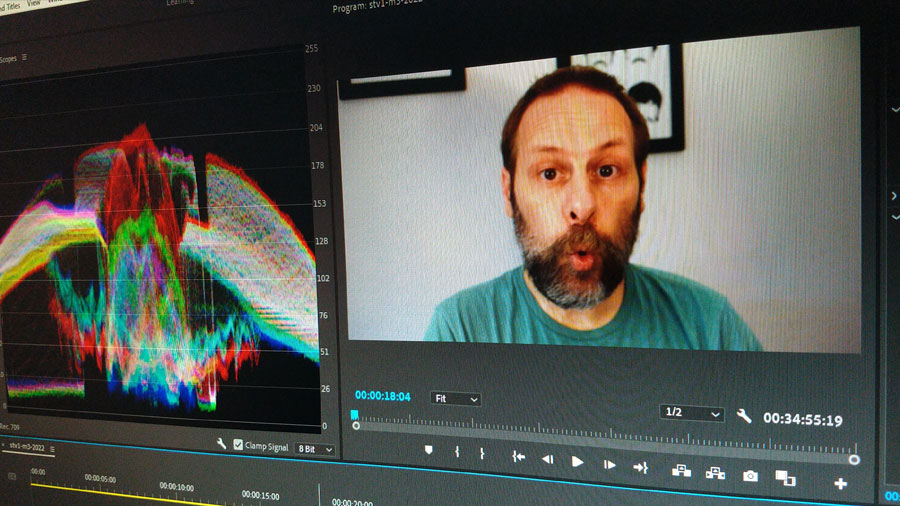Click the 00:00:10:00 timeline ruler mark

176,487
